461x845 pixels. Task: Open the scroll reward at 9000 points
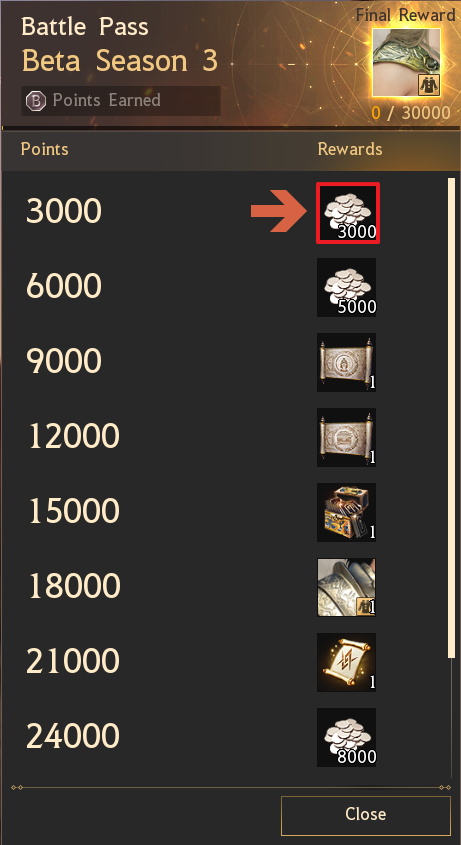(x=347, y=362)
